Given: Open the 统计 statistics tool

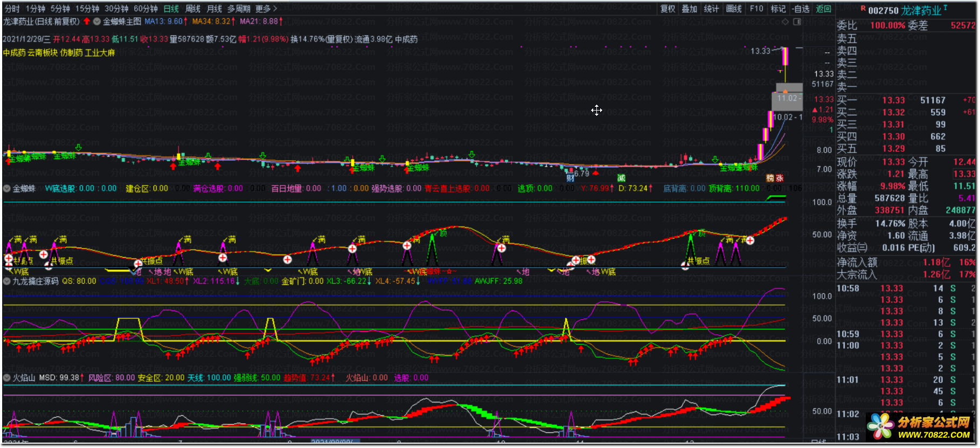Looking at the screenshot, I should click(711, 9).
